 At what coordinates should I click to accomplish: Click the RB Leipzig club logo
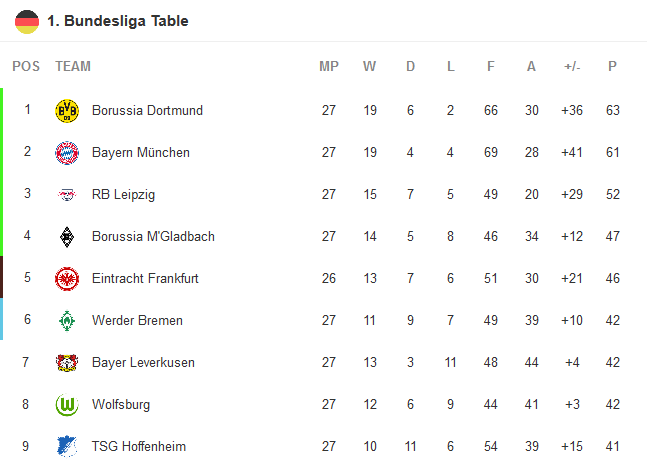coord(67,194)
